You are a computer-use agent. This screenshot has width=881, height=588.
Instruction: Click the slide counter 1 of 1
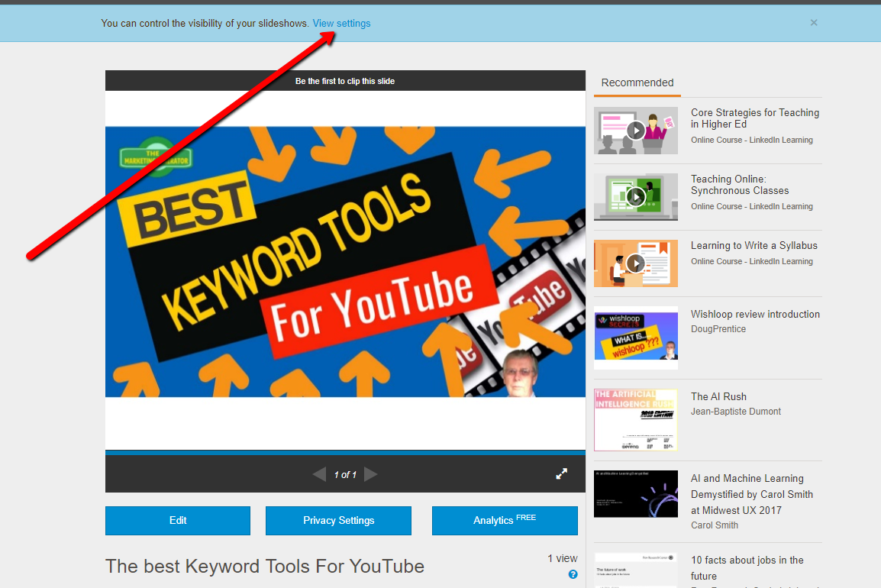pyautogui.click(x=345, y=475)
